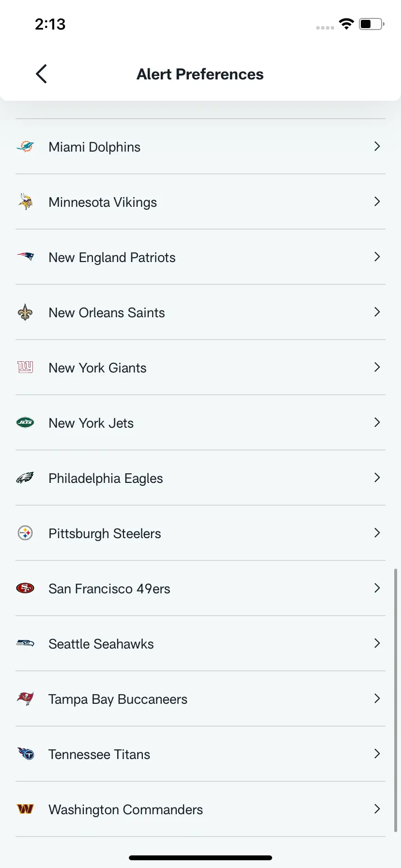401x868 pixels.
Task: Tap the Miami Dolphins team logo
Action: [25, 146]
